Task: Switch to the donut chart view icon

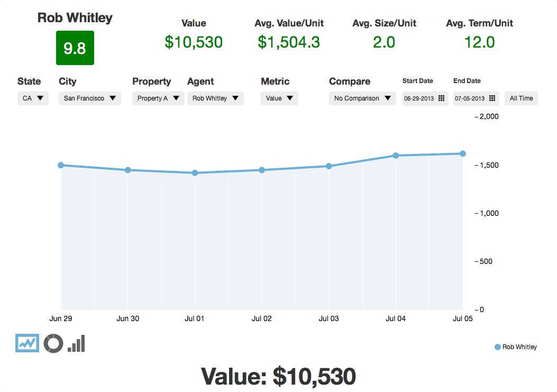Action: (53, 343)
